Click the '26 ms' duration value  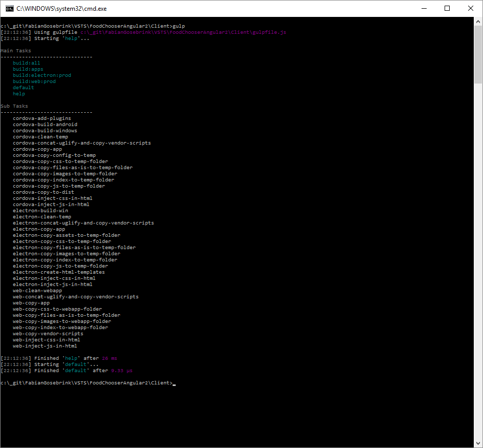pos(110,358)
